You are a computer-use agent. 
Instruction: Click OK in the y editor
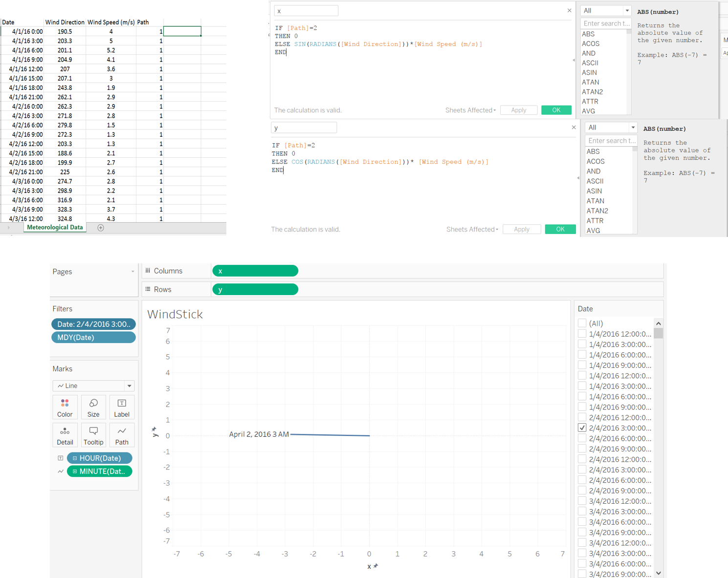point(560,230)
